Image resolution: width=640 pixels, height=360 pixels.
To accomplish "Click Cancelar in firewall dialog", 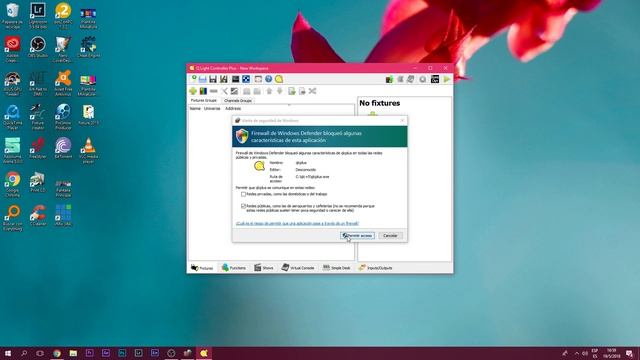I will [x=390, y=236].
